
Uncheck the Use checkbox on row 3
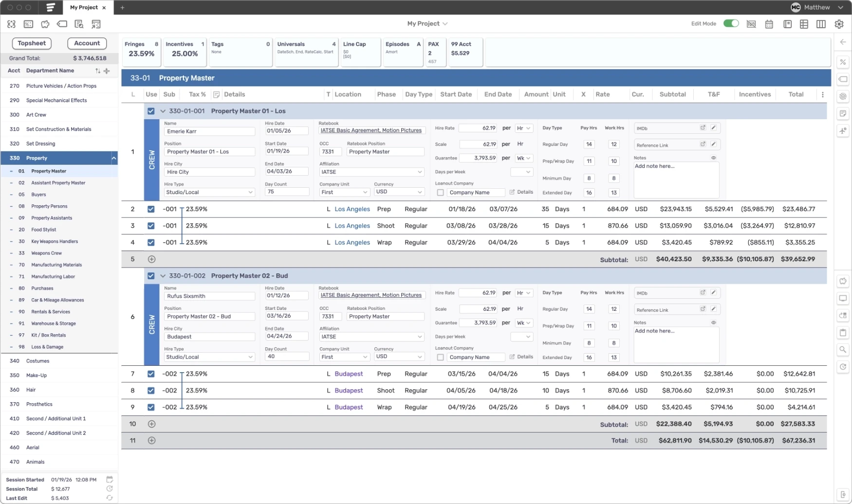coord(151,226)
